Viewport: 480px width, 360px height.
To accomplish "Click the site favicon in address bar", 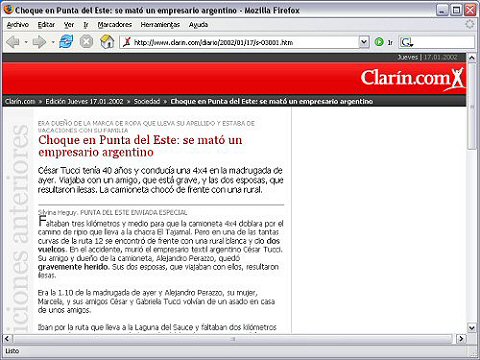I will [127, 42].
